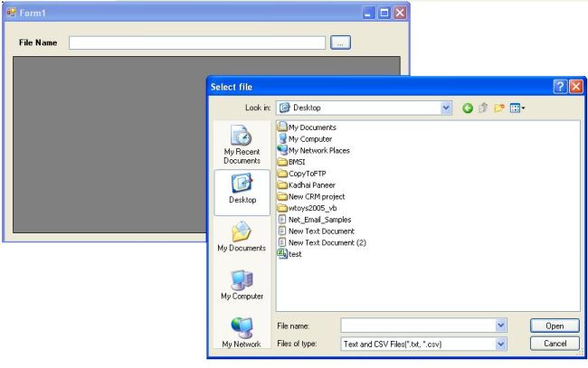Image resolution: width=588 pixels, height=368 pixels.
Task: Select the New CRM project folder
Action: click(x=311, y=196)
